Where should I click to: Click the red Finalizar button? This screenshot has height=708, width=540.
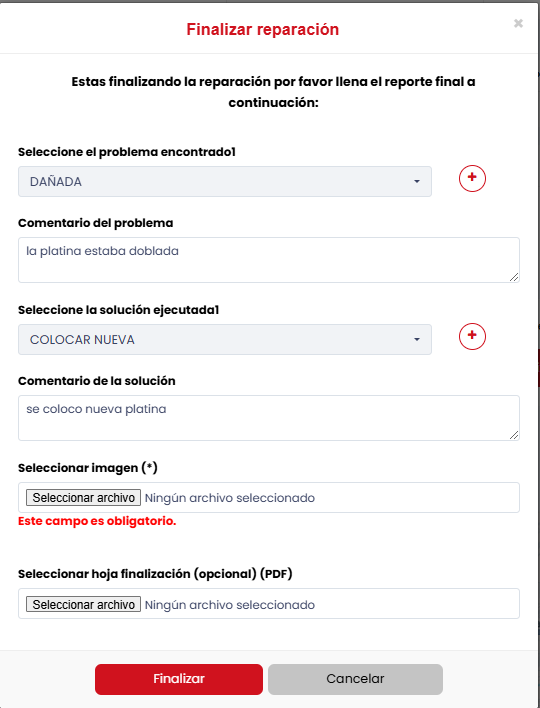point(179,679)
